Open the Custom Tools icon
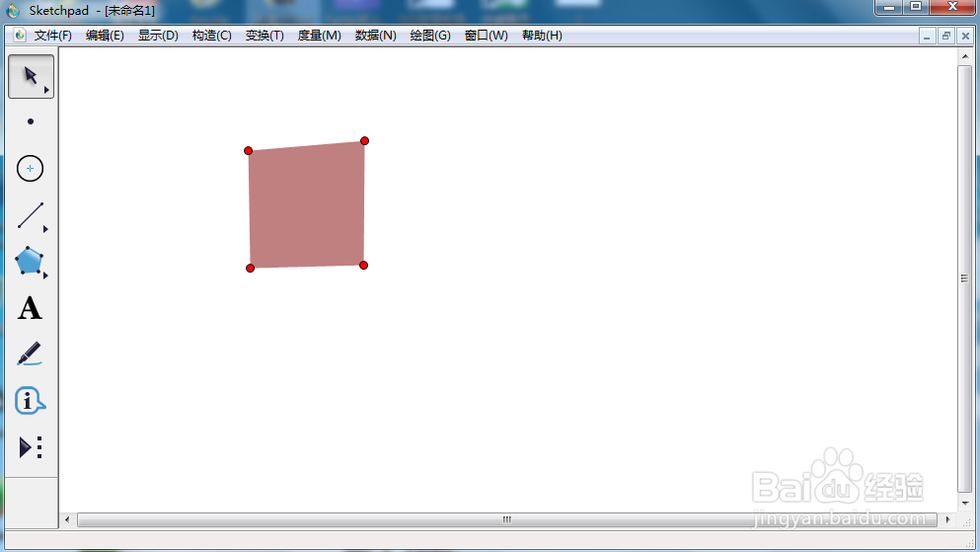The height and width of the screenshot is (552, 980). tap(30, 447)
